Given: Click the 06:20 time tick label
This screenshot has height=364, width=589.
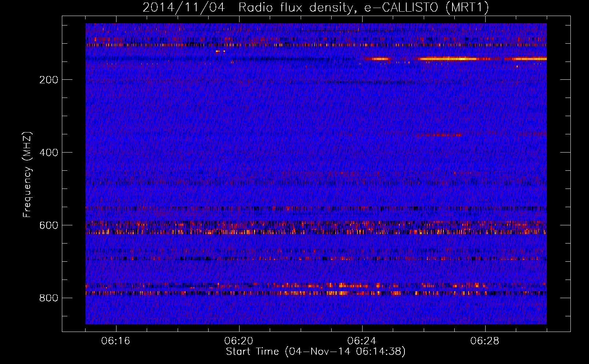Looking at the screenshot, I should pos(239,341).
